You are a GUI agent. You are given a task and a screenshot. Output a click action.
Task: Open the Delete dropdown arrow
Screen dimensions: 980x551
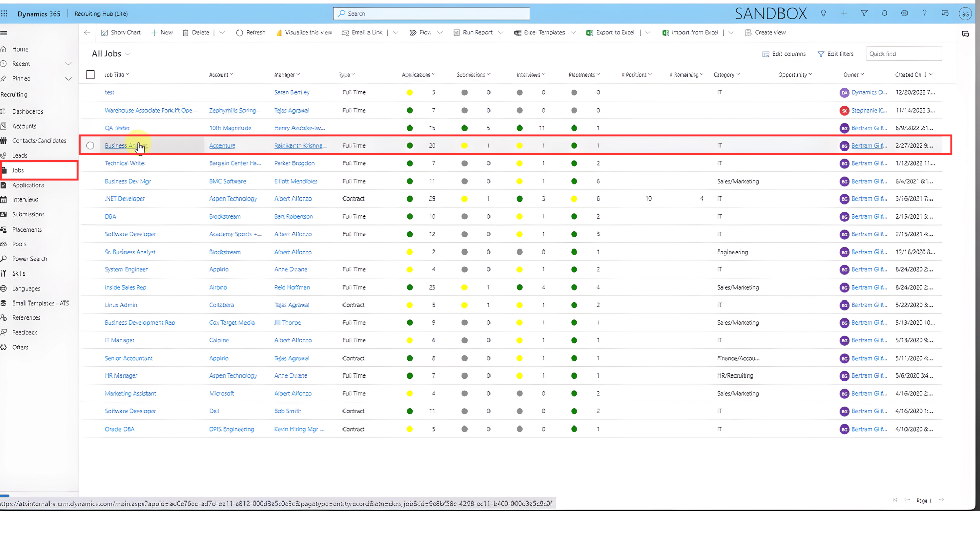point(222,33)
